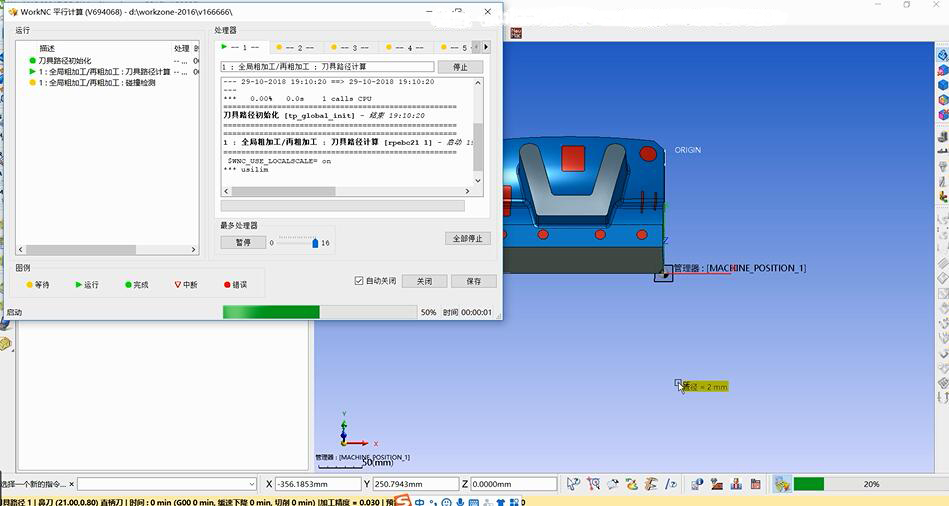Screen dimensions: 949x506
Task: Toggle the 自动关闭 checkbox
Action: [359, 281]
